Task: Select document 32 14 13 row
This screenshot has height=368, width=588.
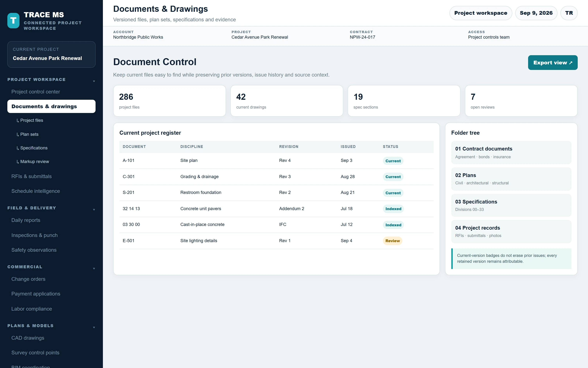Action: click(276, 209)
